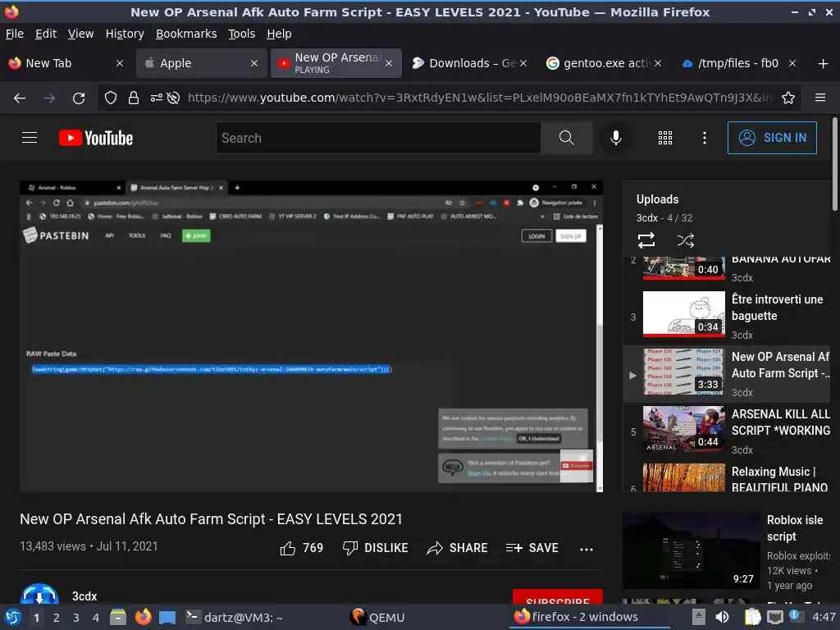Go to the YouTube home logo
The width and height of the screenshot is (840, 630).
[96, 138]
